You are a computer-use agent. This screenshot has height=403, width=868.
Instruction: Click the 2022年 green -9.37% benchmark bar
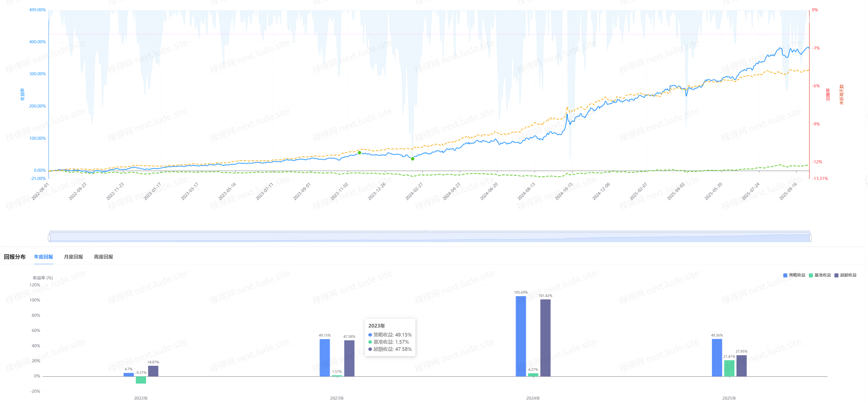(141, 380)
